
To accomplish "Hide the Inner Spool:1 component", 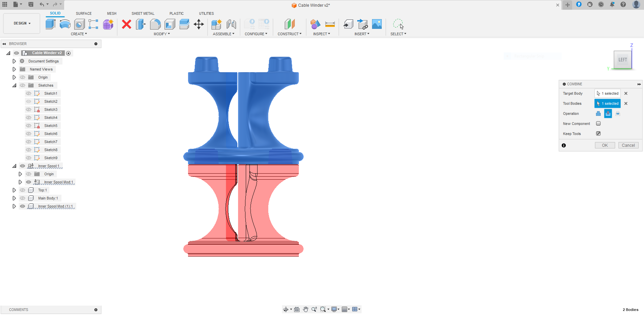I will pos(22,166).
